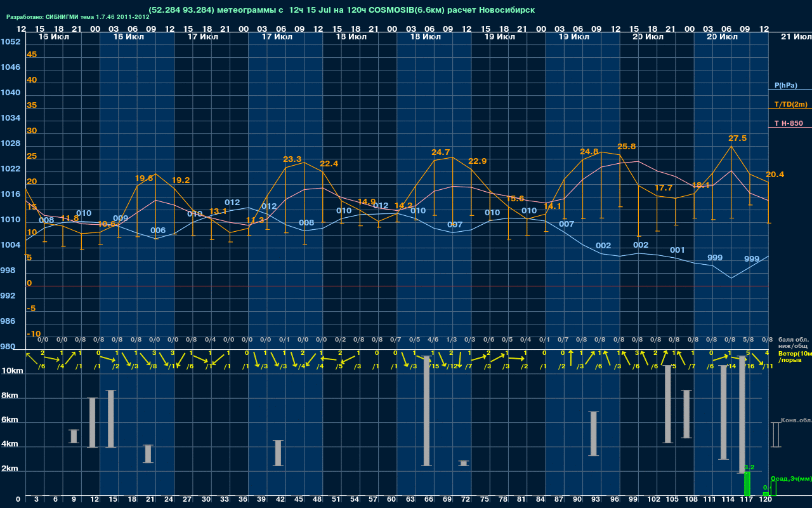Click the temperature label 25.8
The width and height of the screenshot is (812, 508).
626,147
